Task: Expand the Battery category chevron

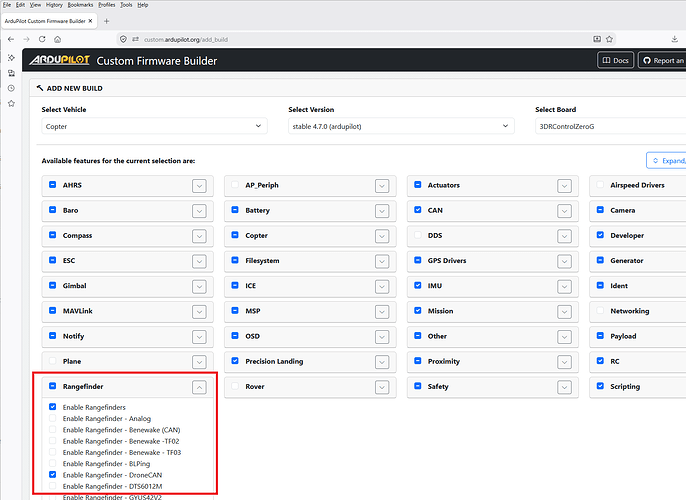Action: pos(382,211)
